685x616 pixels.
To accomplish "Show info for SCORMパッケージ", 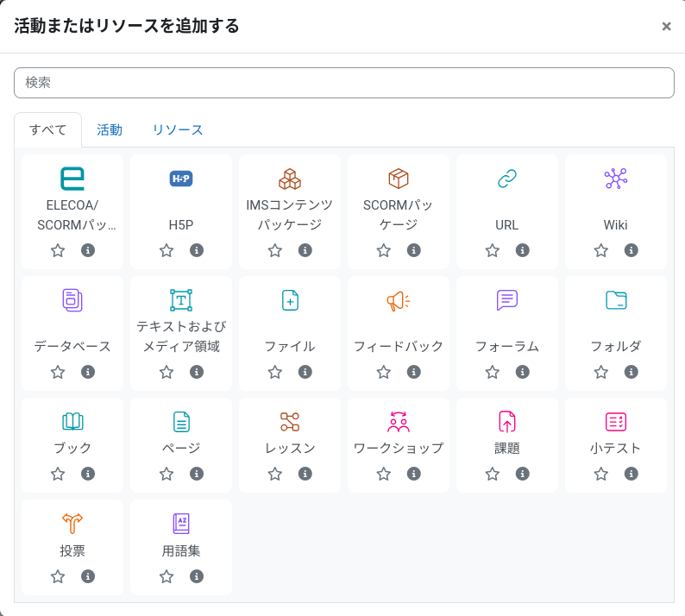I will tap(414, 250).
